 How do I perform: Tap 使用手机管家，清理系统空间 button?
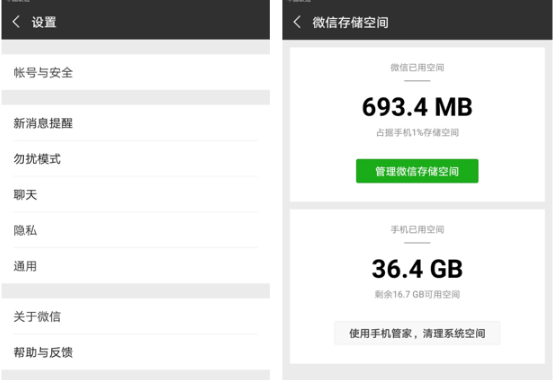(x=417, y=333)
